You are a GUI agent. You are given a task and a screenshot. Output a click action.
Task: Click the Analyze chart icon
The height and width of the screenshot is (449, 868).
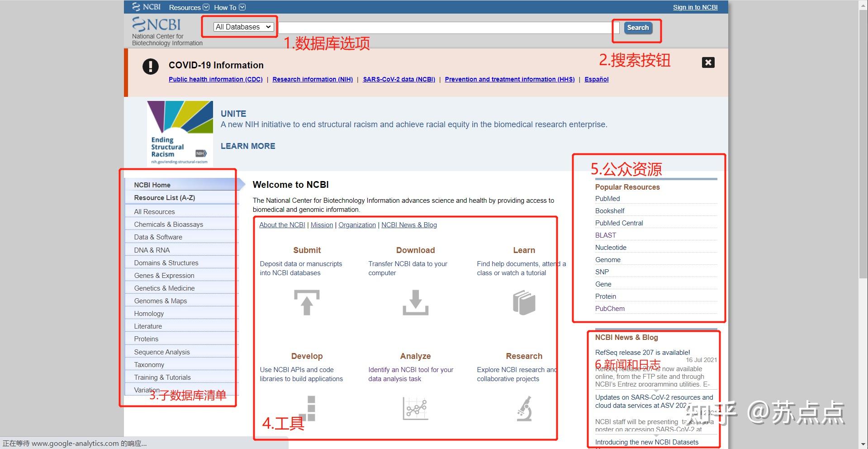(x=415, y=408)
